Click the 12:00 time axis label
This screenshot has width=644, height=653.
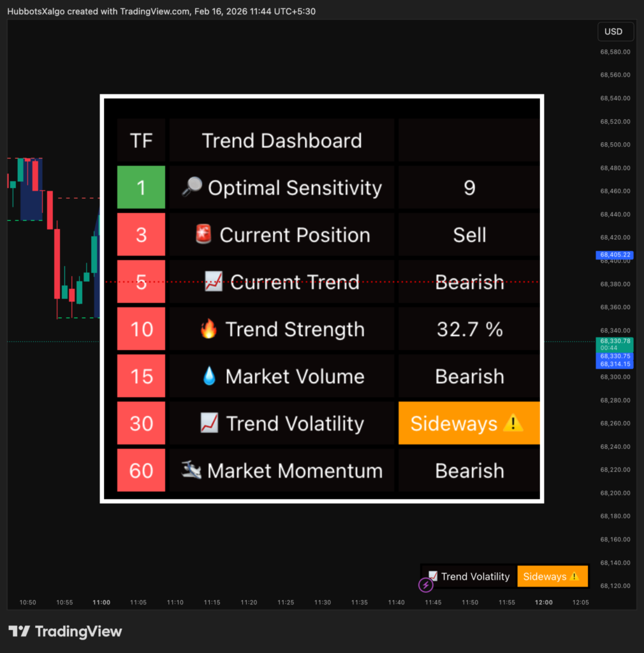coord(544,602)
